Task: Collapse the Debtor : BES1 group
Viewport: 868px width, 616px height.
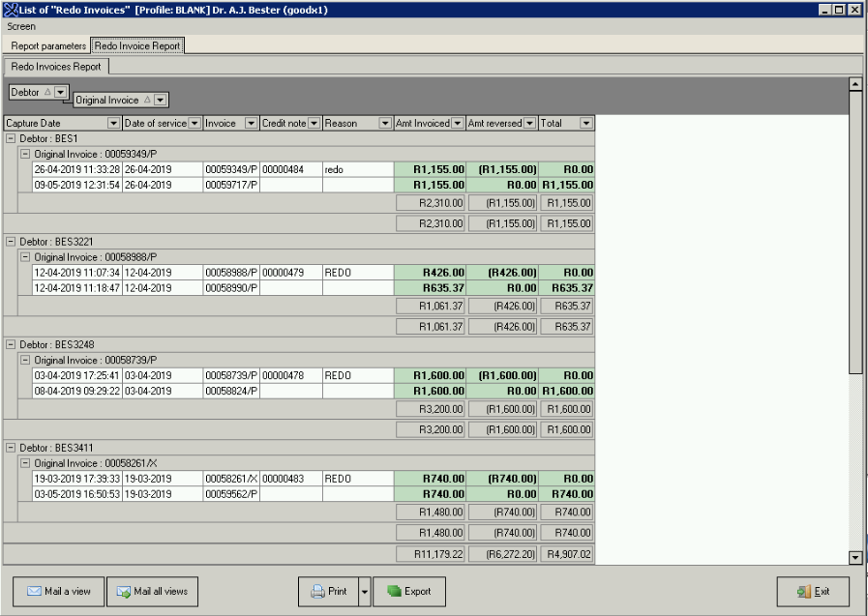Action: tap(11, 139)
